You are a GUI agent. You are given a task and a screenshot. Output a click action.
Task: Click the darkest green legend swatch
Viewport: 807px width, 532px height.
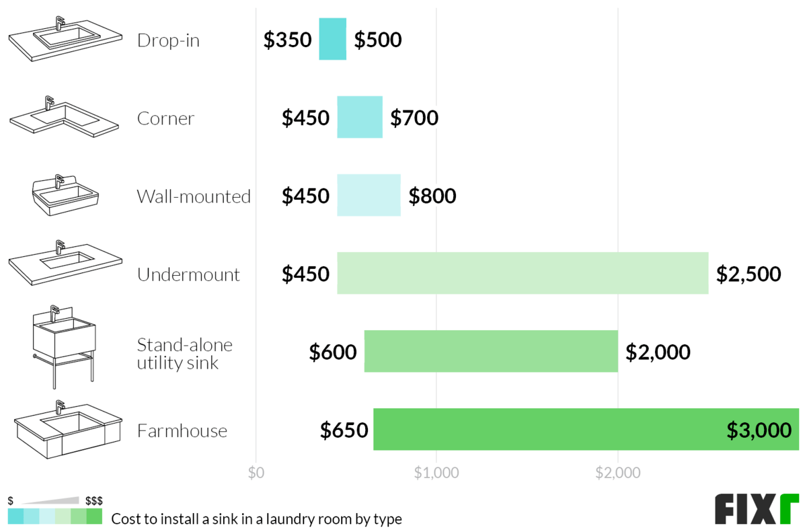pos(95,517)
